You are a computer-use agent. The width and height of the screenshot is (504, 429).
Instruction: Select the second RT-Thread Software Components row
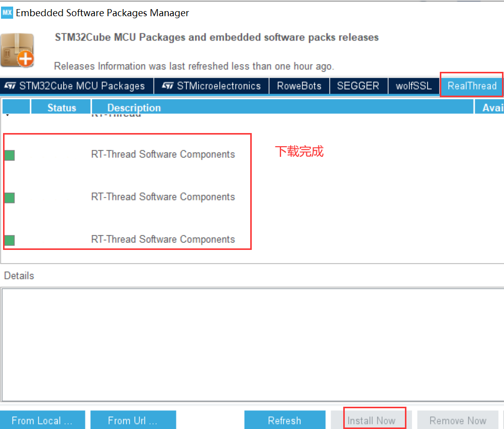(163, 197)
